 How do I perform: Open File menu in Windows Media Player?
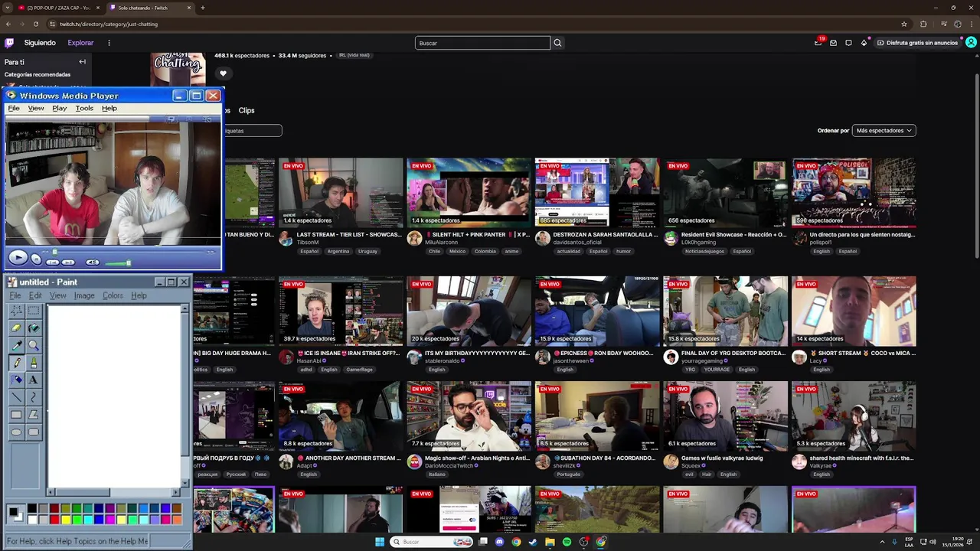[x=14, y=108]
